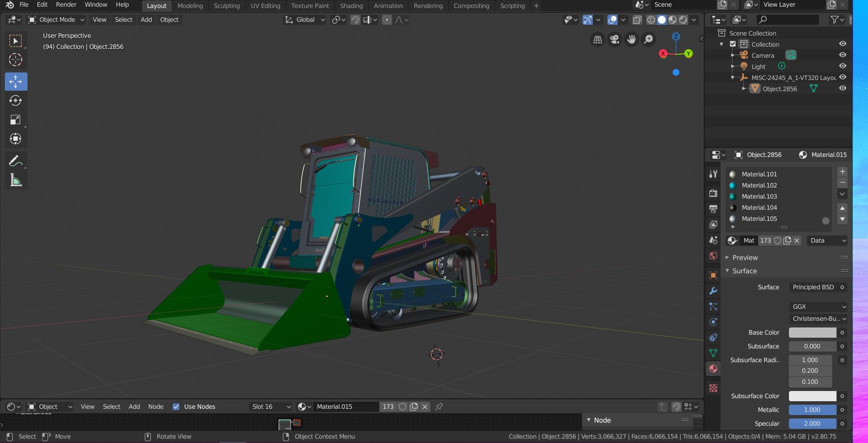This screenshot has height=443, width=868.
Task: Uncheck the Collection exclude checkbox
Action: click(x=733, y=44)
